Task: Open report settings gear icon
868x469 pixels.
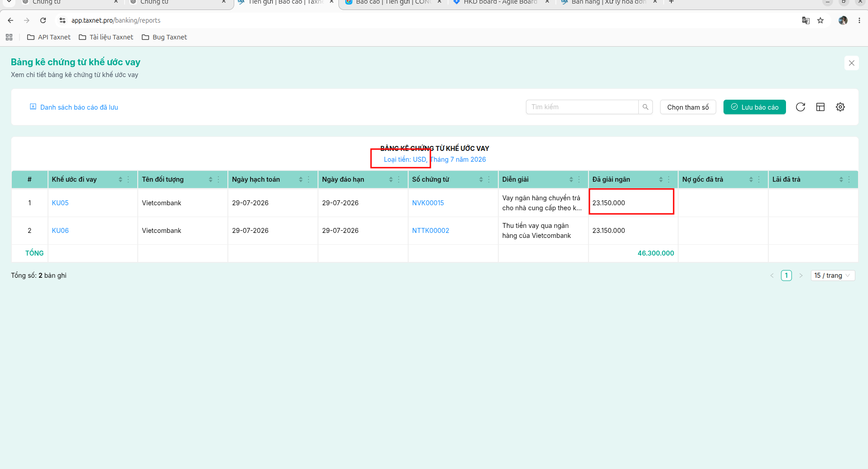Action: pyautogui.click(x=840, y=107)
